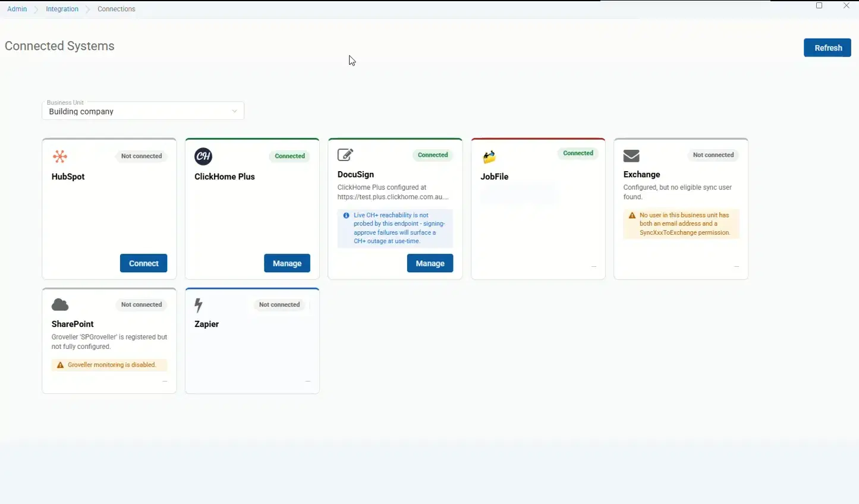This screenshot has width=859, height=504.
Task: Click the ClickHome Plus card title
Action: tap(225, 177)
